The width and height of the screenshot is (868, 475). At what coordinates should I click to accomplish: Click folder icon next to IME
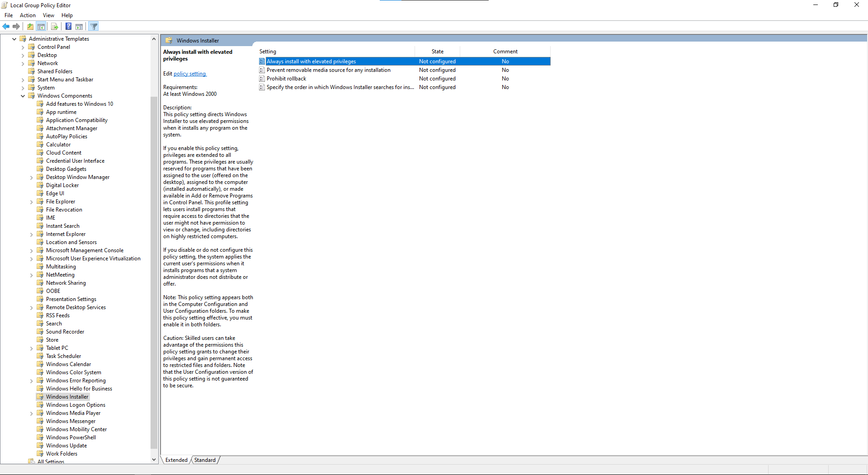click(x=40, y=218)
